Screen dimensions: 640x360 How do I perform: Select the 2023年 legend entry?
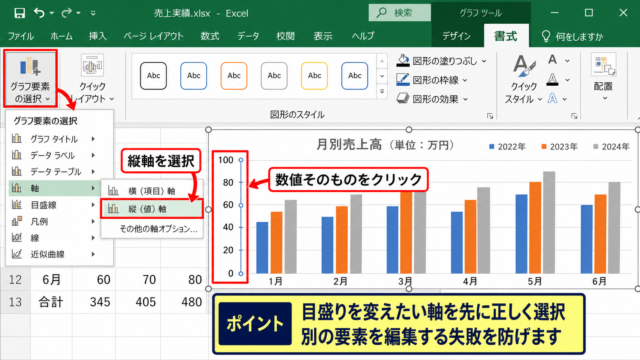tap(559, 147)
